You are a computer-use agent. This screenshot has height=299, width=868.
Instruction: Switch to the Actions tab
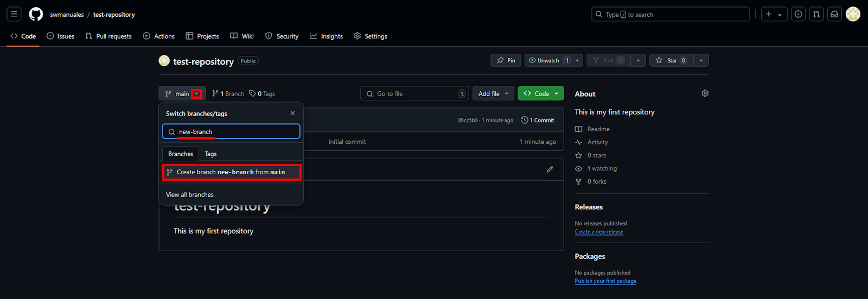[x=159, y=36]
